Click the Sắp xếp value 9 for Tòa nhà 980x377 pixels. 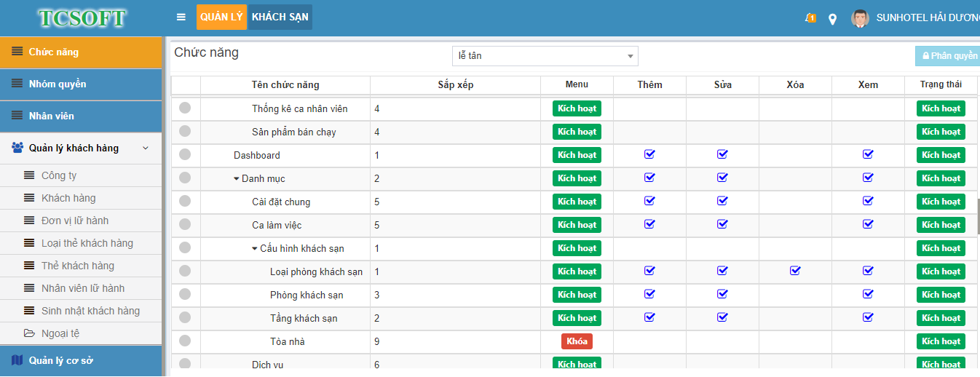point(376,341)
